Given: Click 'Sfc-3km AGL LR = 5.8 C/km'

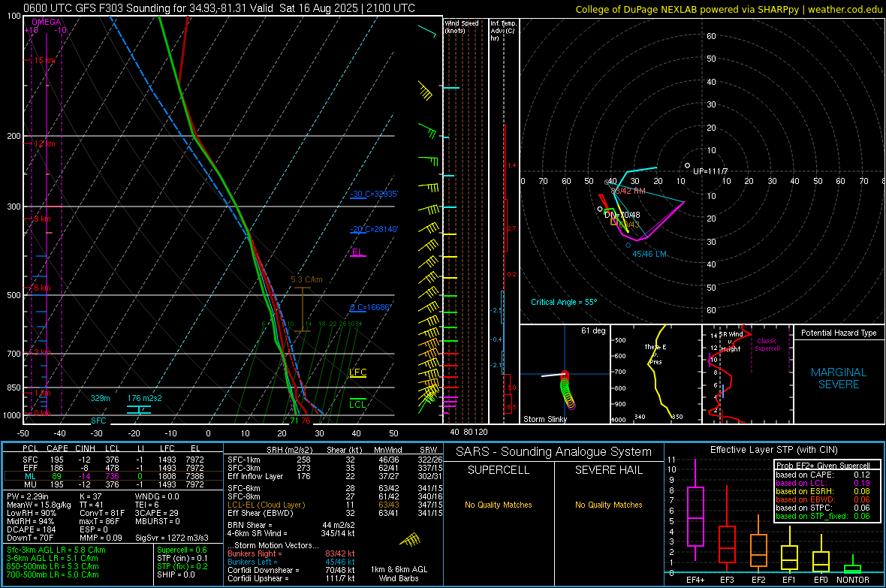Looking at the screenshot, I should 56,550.
